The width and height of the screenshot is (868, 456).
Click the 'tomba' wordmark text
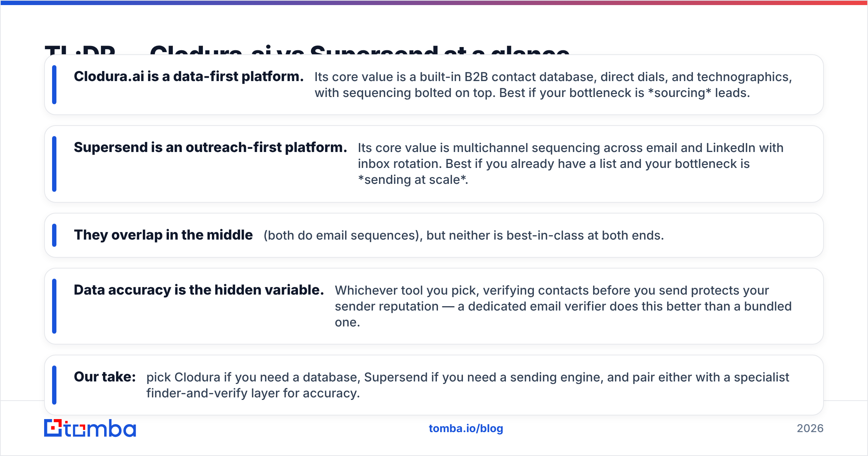[100, 428]
